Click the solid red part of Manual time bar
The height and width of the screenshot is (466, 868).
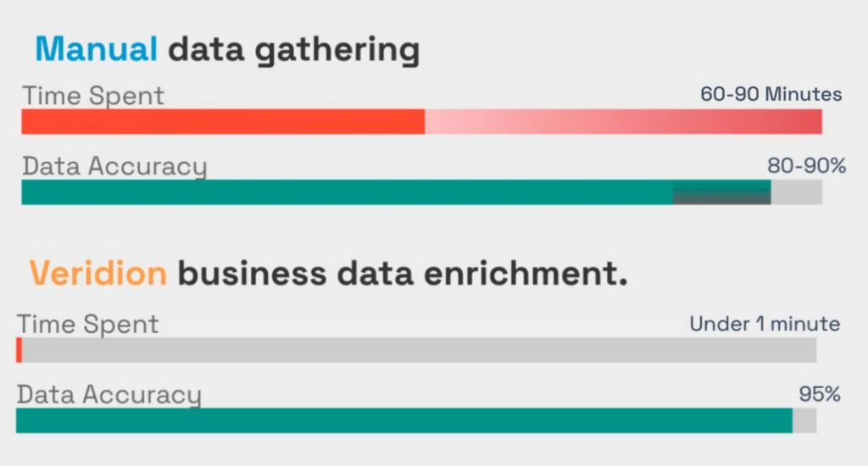pyautogui.click(x=222, y=121)
